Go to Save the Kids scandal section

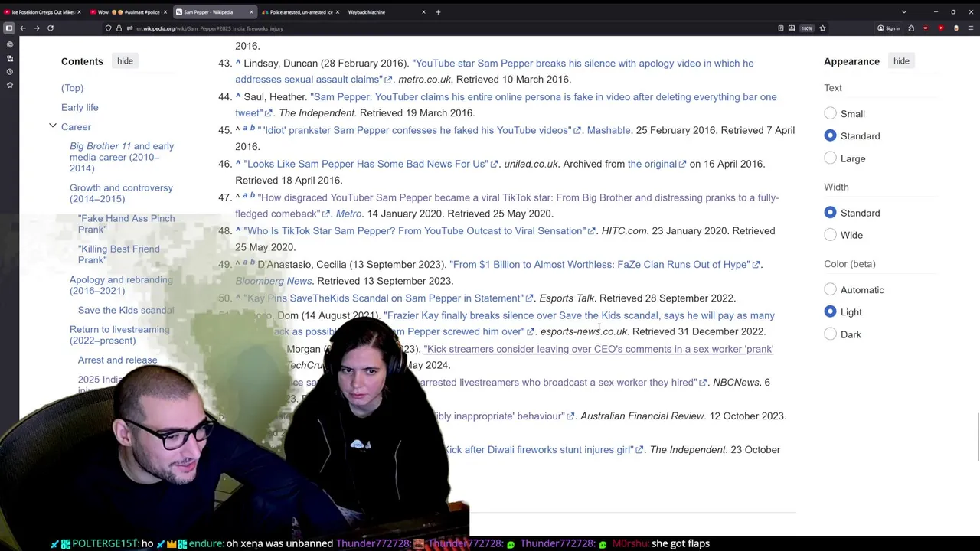(126, 310)
